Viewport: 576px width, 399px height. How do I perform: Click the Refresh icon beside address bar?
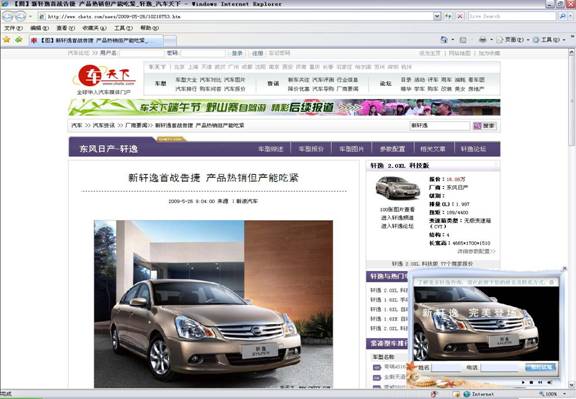(449, 16)
